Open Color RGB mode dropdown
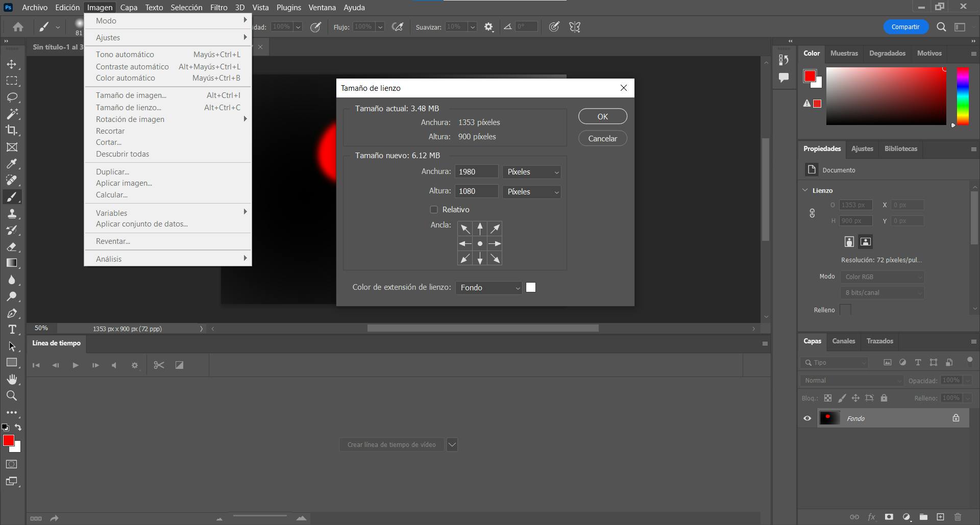 point(882,277)
